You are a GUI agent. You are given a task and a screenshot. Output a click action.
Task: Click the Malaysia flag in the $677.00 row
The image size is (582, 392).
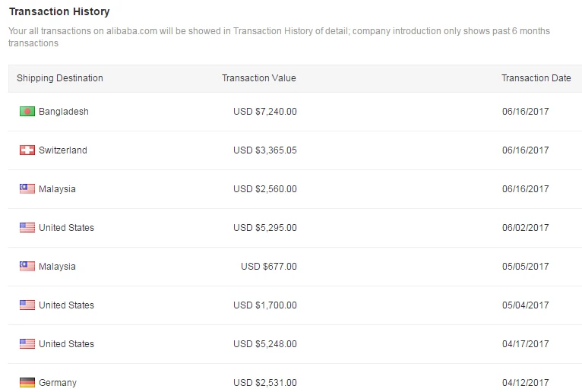pyautogui.click(x=27, y=267)
